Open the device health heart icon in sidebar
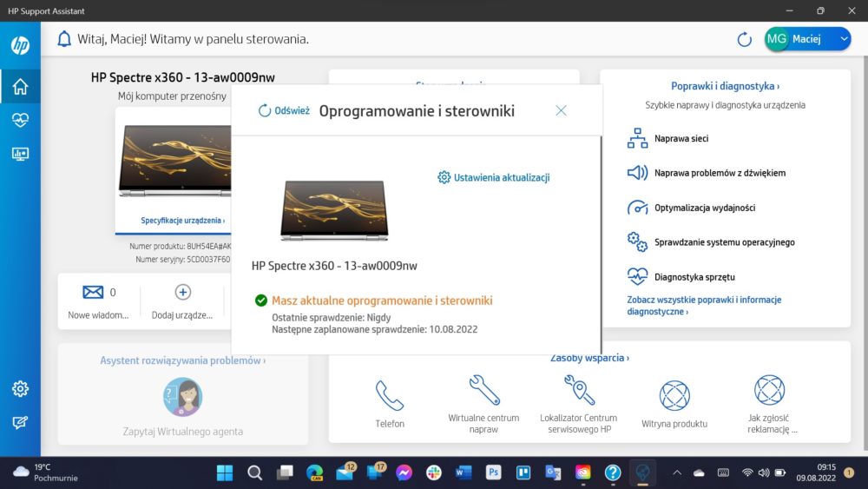Viewport: 868px width, 489px height. [x=21, y=120]
